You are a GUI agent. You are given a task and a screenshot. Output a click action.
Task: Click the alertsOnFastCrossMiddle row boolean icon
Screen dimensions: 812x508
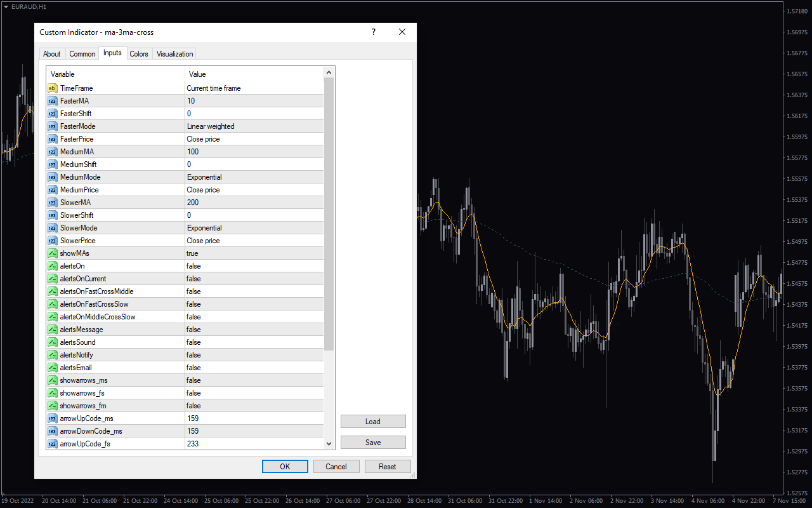click(53, 291)
